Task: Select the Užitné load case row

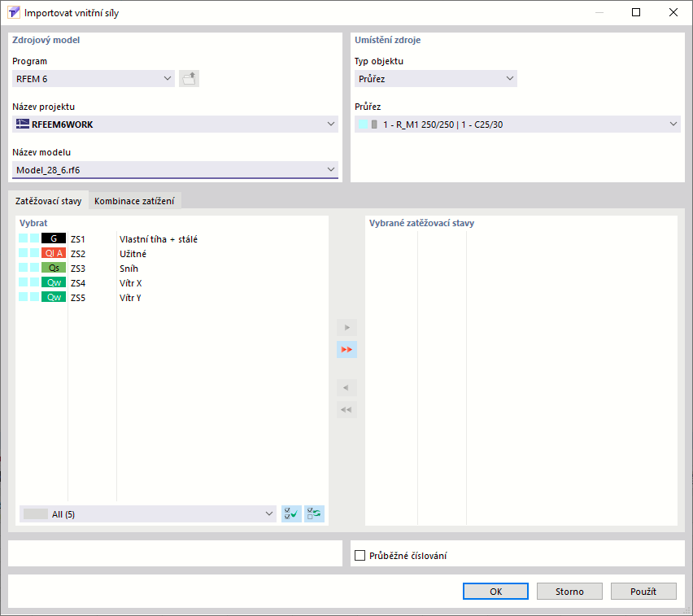Action: point(172,253)
